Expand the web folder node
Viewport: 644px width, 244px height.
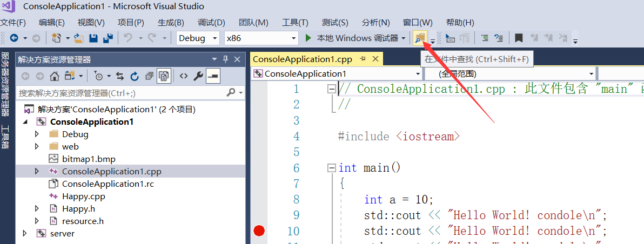(37, 146)
